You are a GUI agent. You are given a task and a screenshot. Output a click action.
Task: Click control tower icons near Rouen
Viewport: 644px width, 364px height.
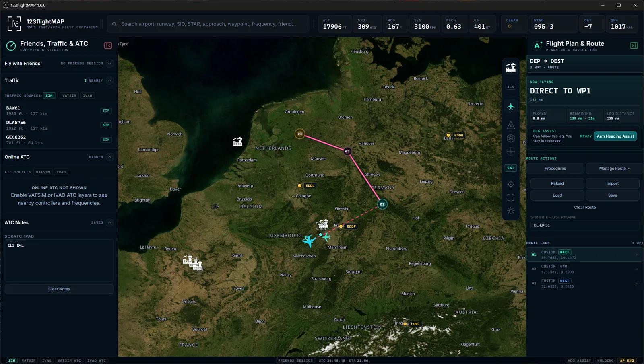click(193, 263)
